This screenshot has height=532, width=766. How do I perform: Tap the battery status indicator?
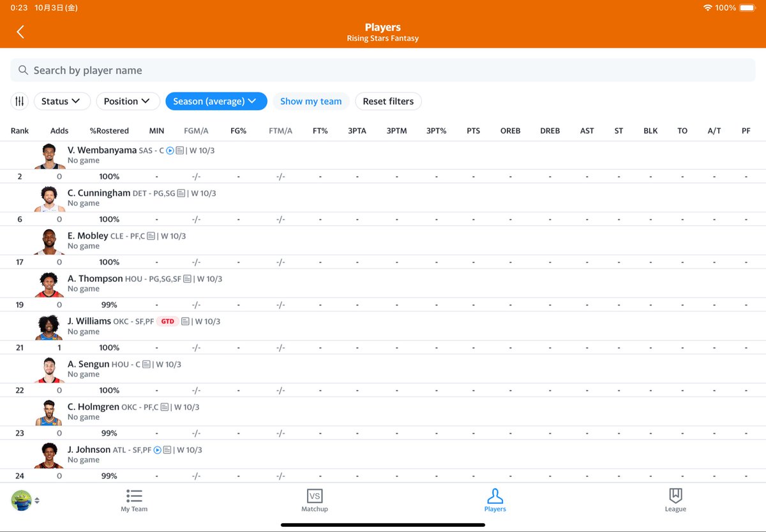(747, 8)
